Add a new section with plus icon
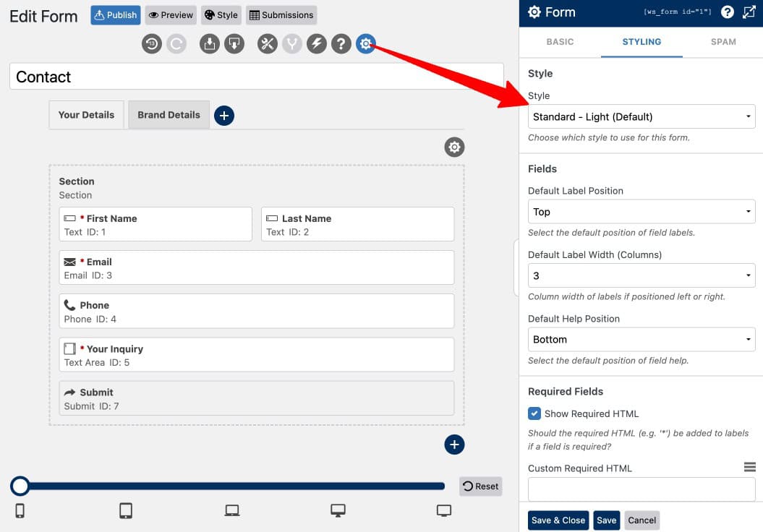The width and height of the screenshot is (763, 532). 454,445
